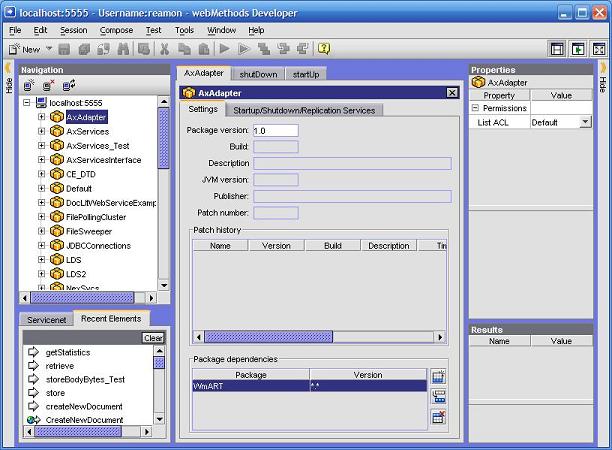This screenshot has width=612, height=450.
Task: Click the add package dependency icon
Action: click(x=439, y=377)
